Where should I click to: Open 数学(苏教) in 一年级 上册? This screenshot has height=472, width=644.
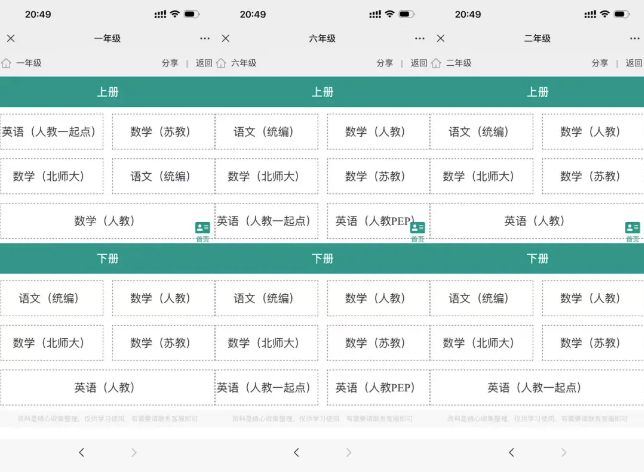[x=163, y=131]
